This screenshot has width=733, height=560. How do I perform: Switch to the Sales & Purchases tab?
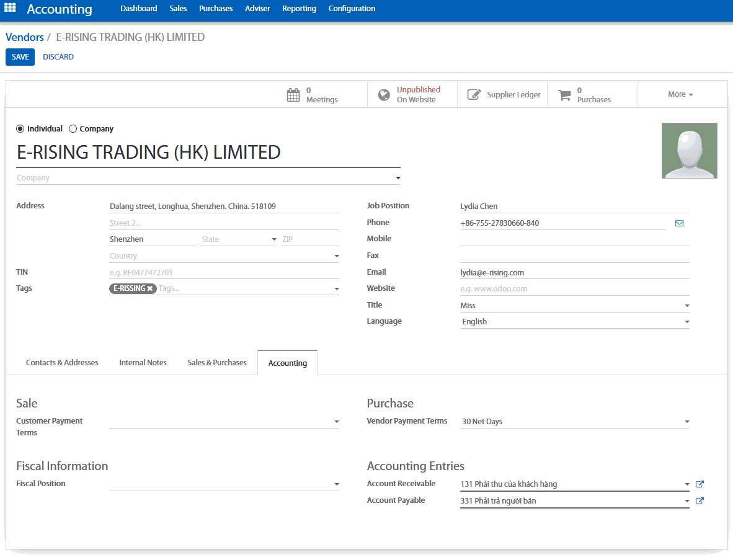(x=217, y=363)
